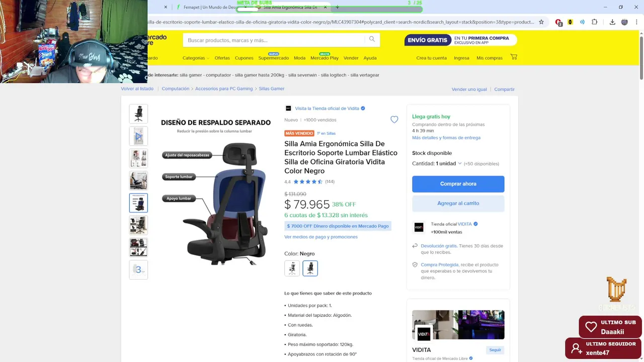Image resolution: width=644 pixels, height=362 pixels.
Task: Choose the white chair color option
Action: [x=292, y=268]
